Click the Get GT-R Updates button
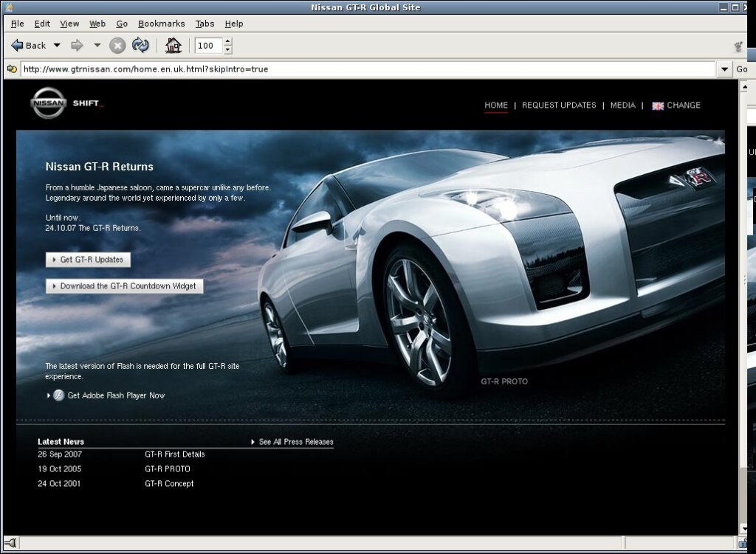 (88, 260)
